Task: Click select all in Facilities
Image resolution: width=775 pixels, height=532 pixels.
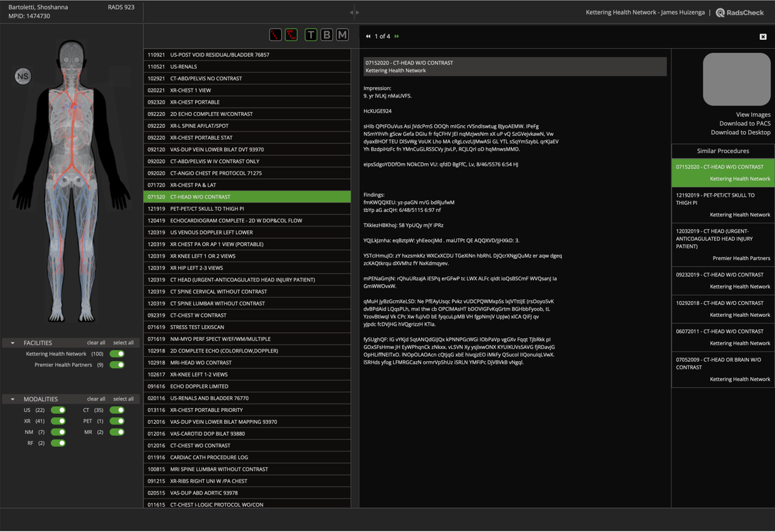Action: click(x=123, y=343)
